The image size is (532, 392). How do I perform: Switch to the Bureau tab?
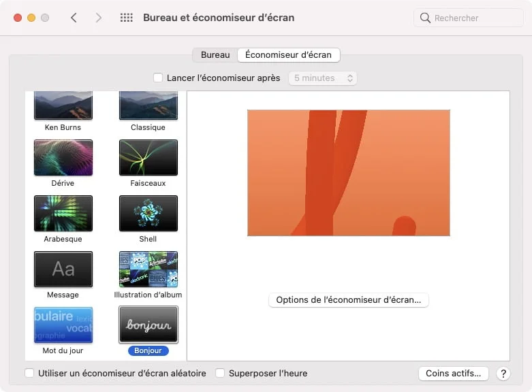click(215, 55)
